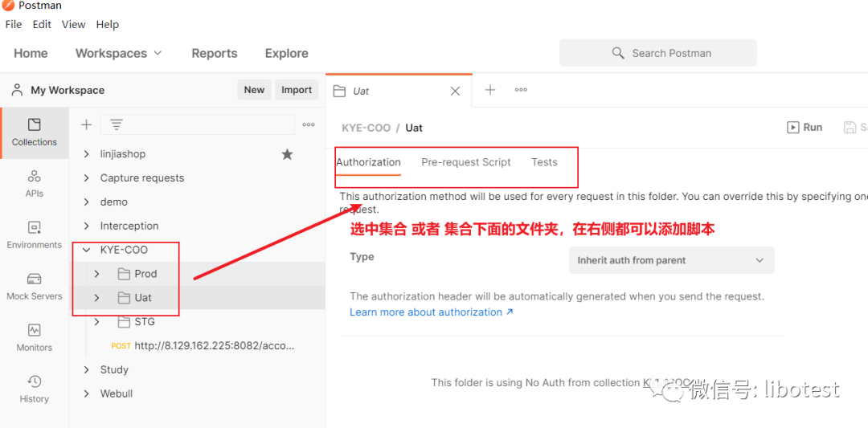Open the Explore page
This screenshot has height=428, width=868.
click(287, 53)
